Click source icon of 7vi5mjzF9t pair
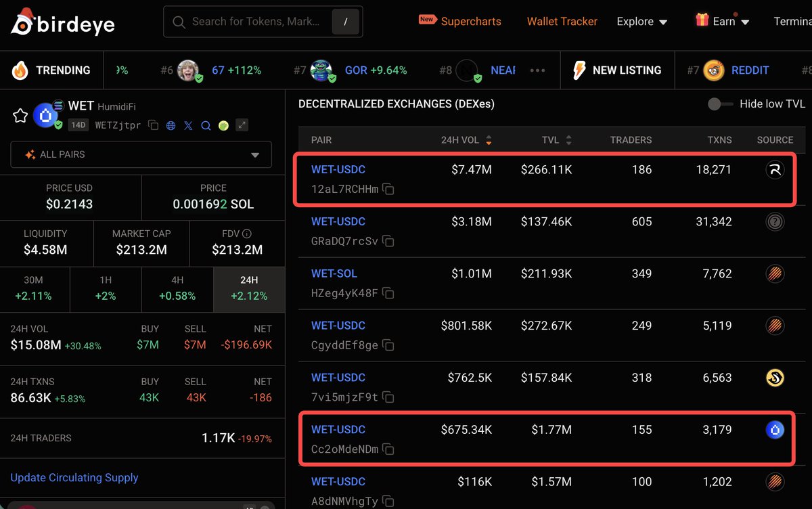 pyautogui.click(x=775, y=378)
